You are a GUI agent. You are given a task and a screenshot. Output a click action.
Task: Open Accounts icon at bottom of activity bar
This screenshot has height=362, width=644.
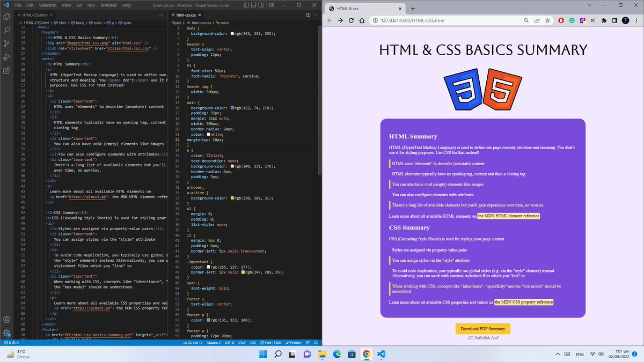(x=6, y=320)
